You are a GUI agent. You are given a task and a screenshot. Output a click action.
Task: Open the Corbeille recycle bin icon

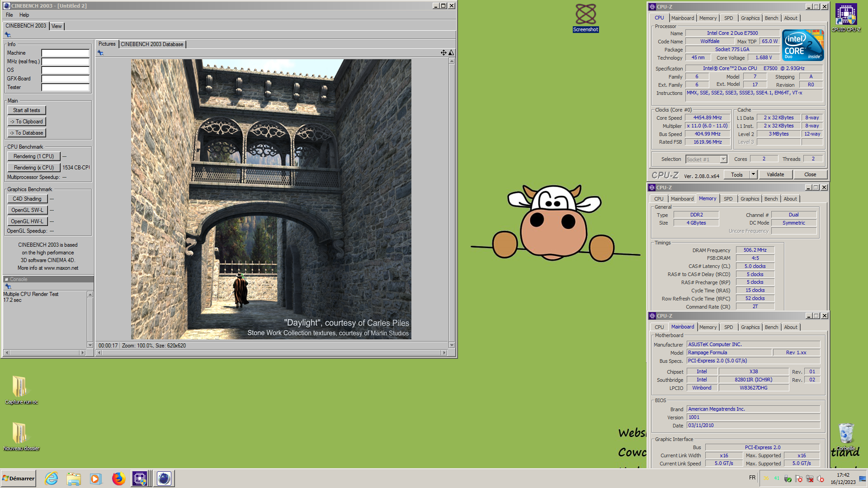(846, 437)
